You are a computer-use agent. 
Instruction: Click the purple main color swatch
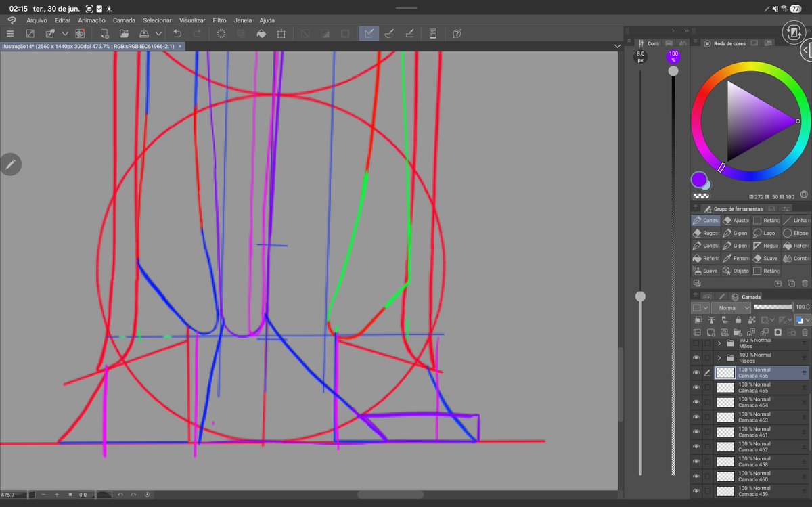click(x=699, y=180)
